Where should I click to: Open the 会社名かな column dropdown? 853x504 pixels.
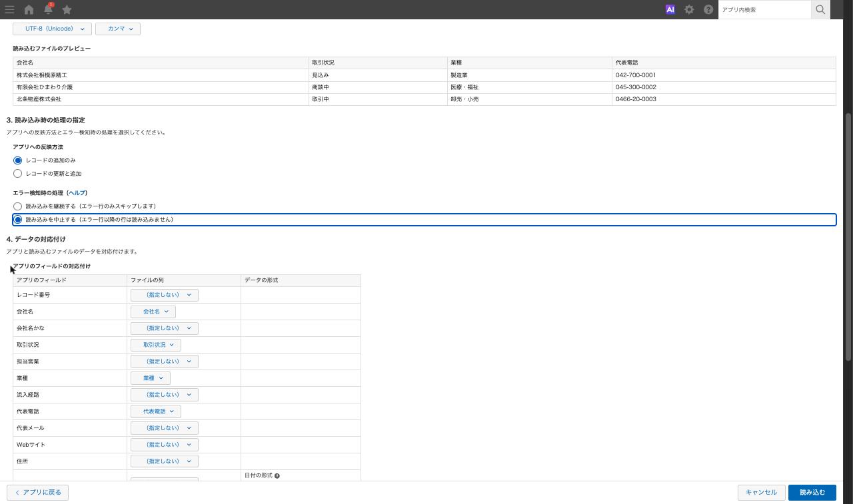click(x=165, y=328)
